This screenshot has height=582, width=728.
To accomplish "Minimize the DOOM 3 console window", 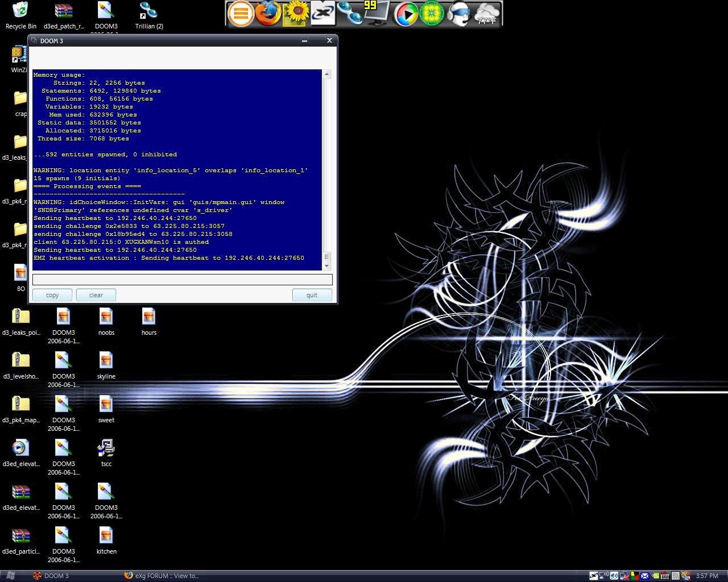I will 304,40.
